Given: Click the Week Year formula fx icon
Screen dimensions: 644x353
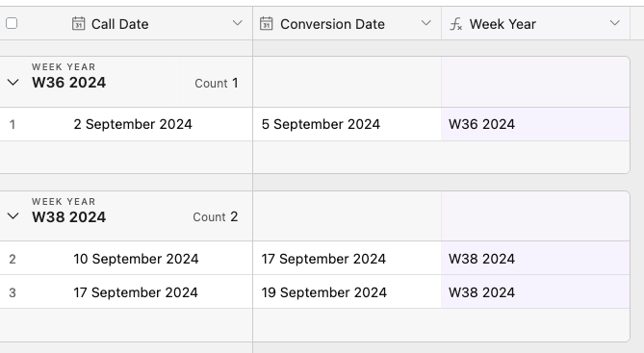Looking at the screenshot, I should (456, 24).
